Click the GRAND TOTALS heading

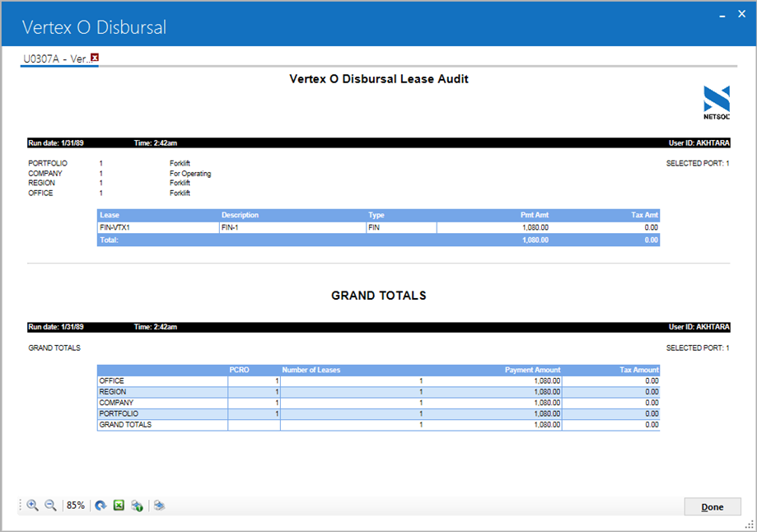379,296
